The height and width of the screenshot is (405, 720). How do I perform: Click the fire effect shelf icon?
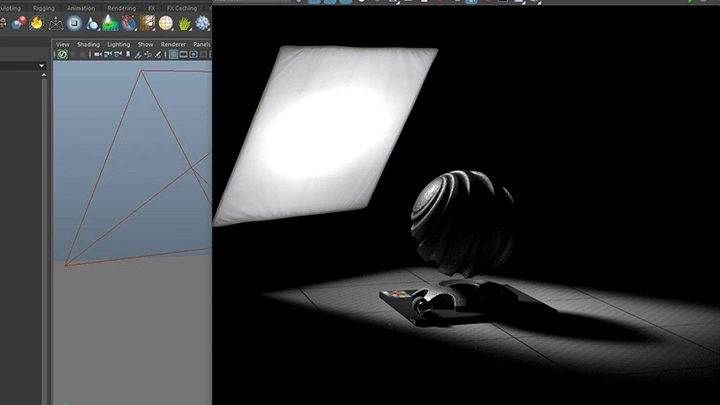(37, 23)
